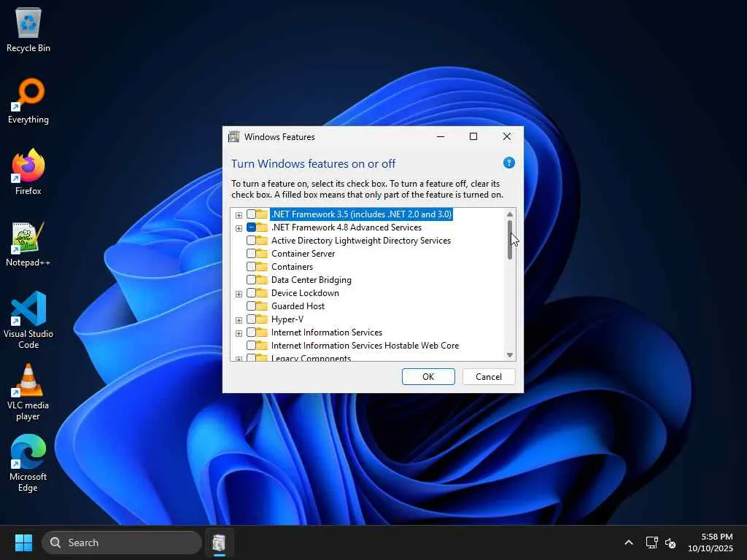Enable Active Directory Lightweight Directory Services checkbox
The width and height of the screenshot is (747, 560).
coord(251,241)
